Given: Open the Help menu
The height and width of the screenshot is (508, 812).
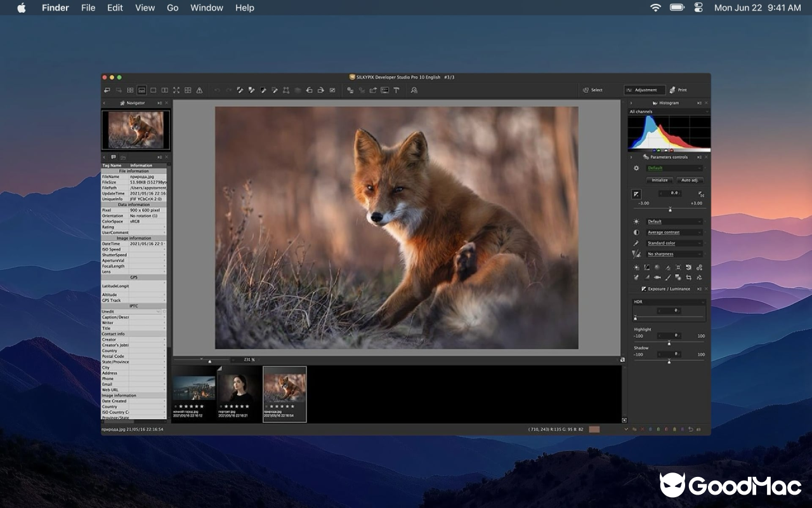Looking at the screenshot, I should point(245,8).
